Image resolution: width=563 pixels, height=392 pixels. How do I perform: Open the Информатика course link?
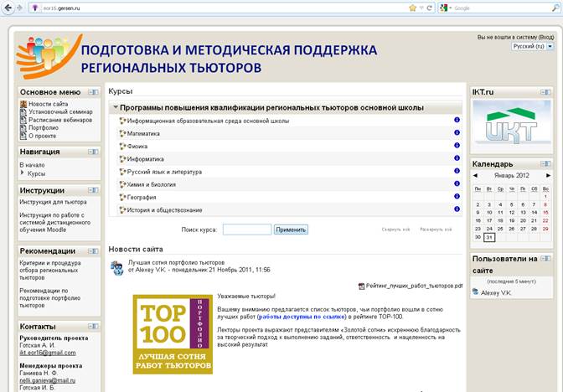145,158
